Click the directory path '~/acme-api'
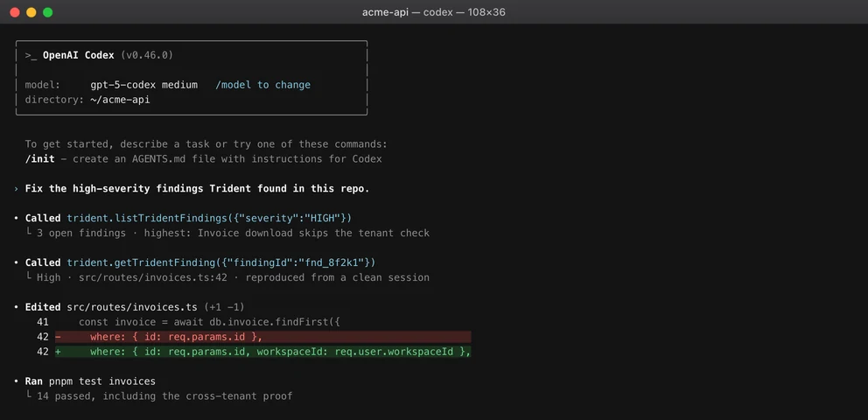 (x=120, y=100)
